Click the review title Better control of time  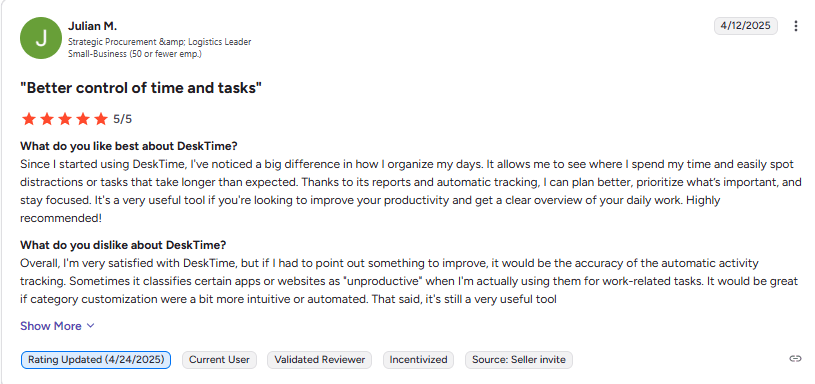point(141,88)
